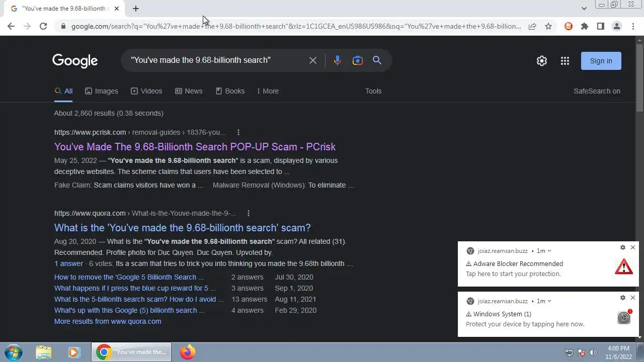Image resolution: width=644 pixels, height=362 pixels.
Task: Select the All results tab
Action: point(63,91)
